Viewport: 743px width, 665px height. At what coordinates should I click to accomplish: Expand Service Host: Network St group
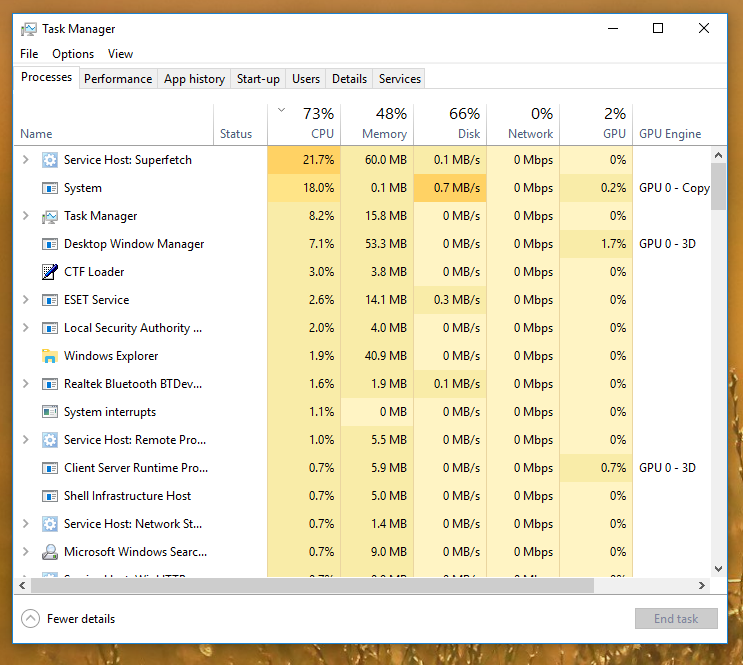pyautogui.click(x=26, y=524)
